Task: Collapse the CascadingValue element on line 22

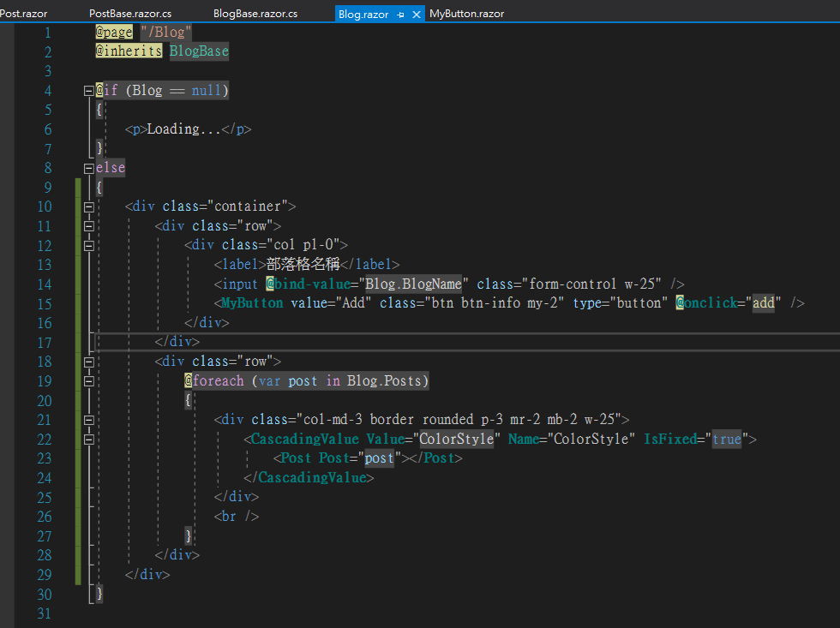Action: tap(89, 440)
